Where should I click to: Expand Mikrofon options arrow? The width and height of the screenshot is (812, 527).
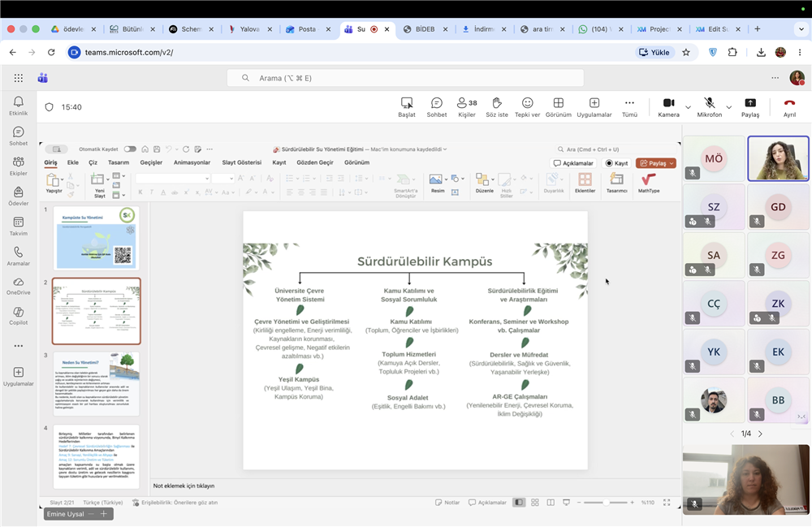(728, 107)
